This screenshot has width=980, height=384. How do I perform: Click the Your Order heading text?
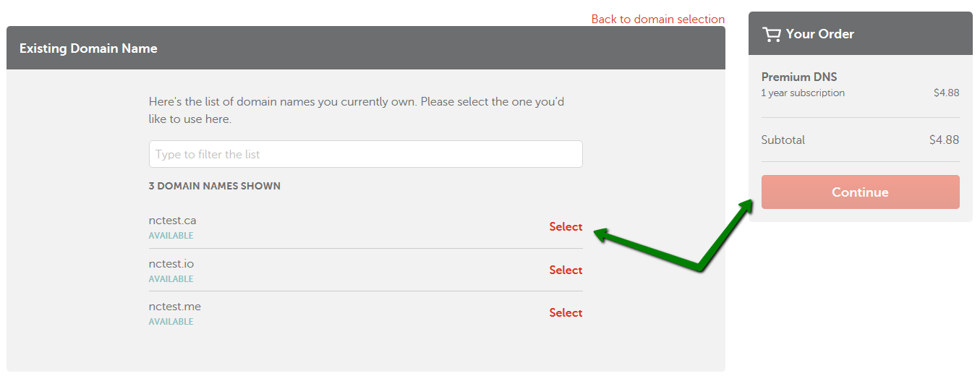coord(820,34)
